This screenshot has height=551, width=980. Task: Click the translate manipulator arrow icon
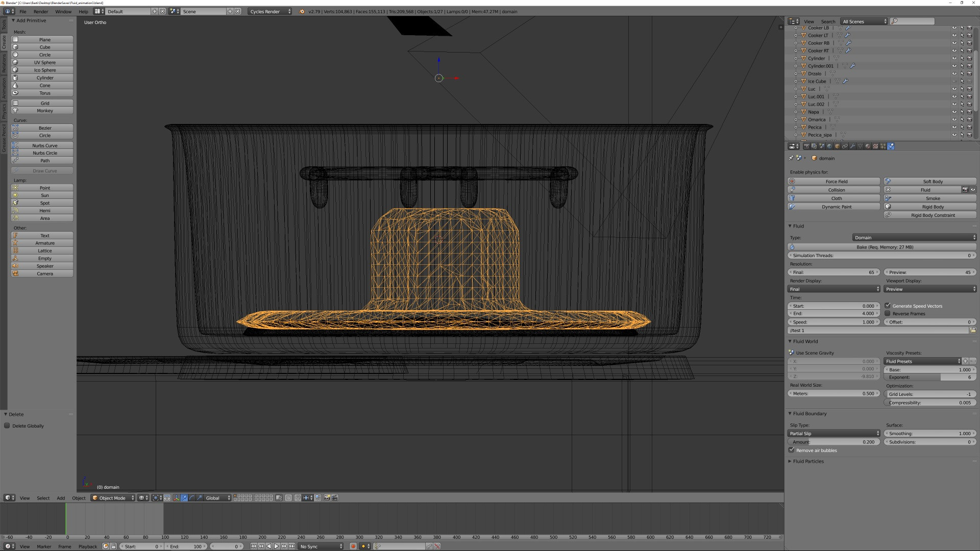click(184, 498)
